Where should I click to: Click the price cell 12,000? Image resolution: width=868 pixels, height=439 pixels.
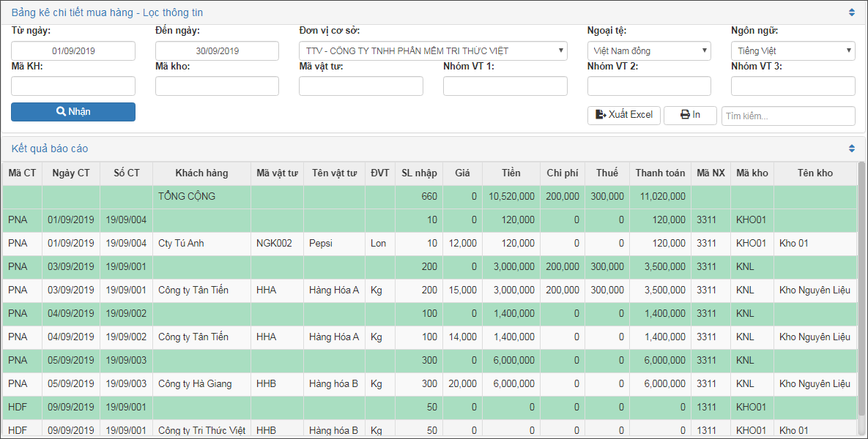[x=462, y=243]
